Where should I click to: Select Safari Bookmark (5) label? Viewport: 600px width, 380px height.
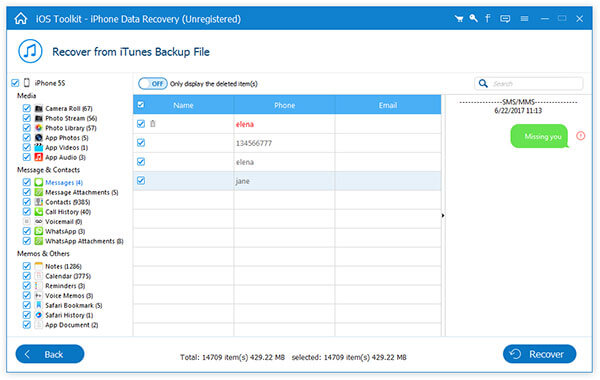[74, 305]
